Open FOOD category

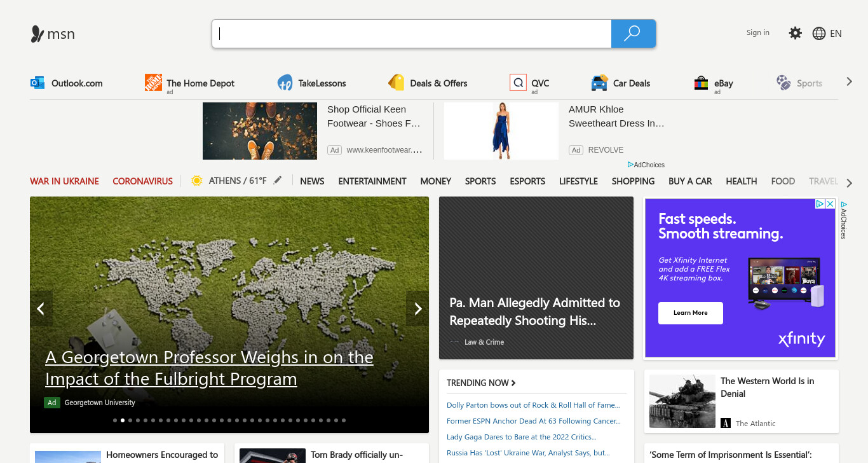783,181
